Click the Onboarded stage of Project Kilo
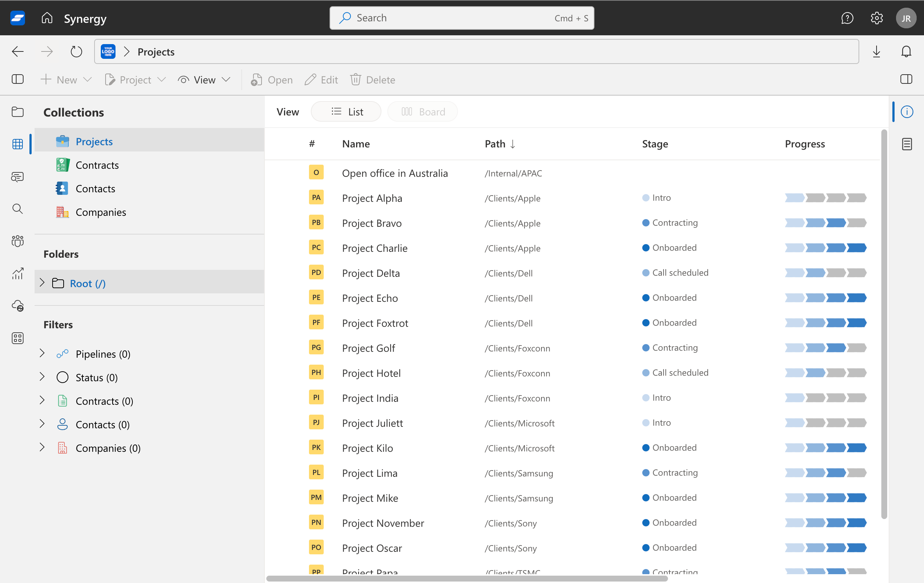The height and width of the screenshot is (583, 924). point(669,448)
